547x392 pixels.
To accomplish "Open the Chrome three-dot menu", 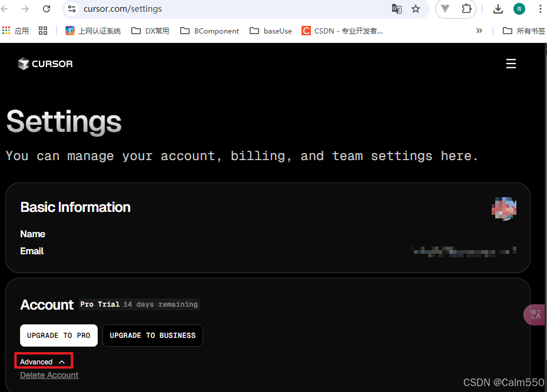I will coord(541,9).
